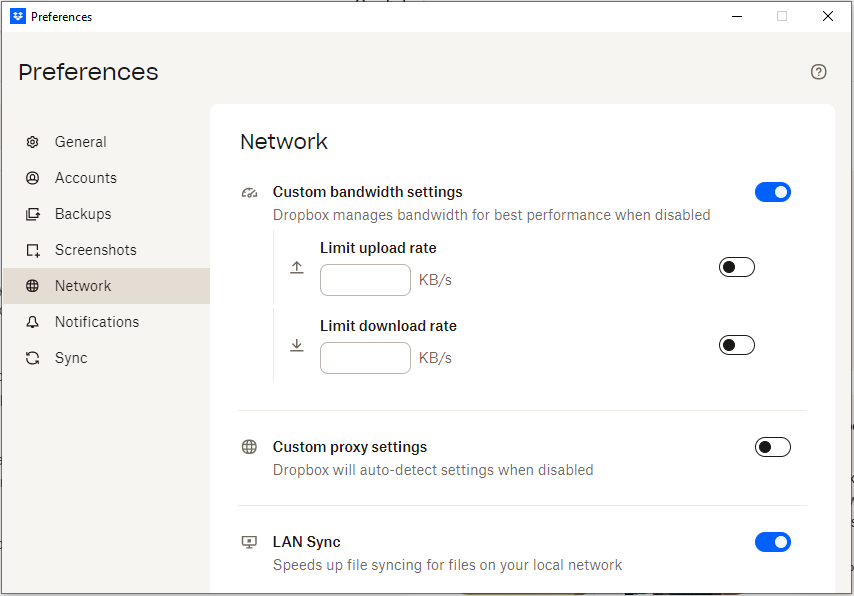This screenshot has height=596, width=854.
Task: Go to the Accounts section
Action: click(x=86, y=178)
